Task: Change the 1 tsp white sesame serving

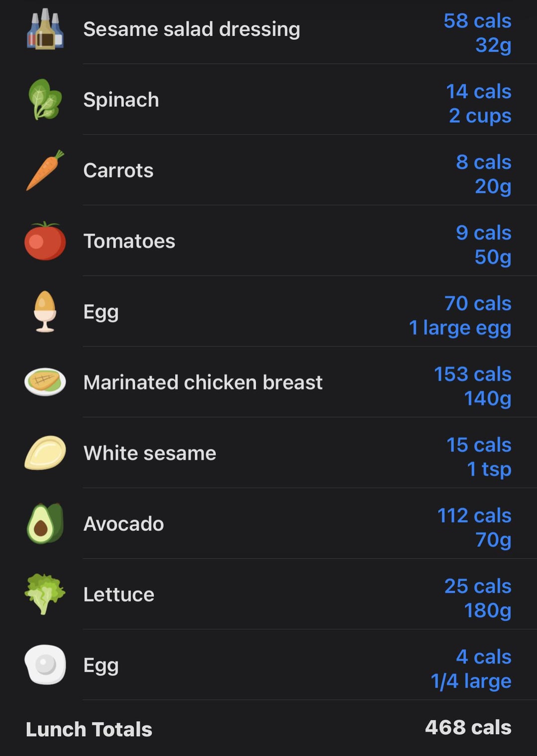Action: [489, 469]
